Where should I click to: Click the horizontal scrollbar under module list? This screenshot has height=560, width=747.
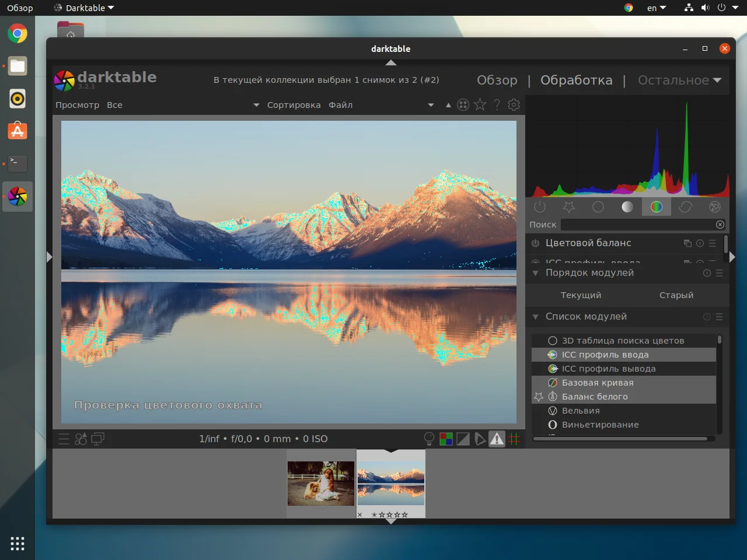point(620,439)
